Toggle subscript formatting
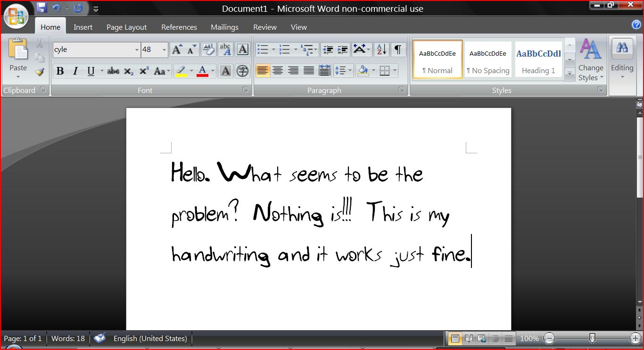The image size is (644, 350). 129,71
